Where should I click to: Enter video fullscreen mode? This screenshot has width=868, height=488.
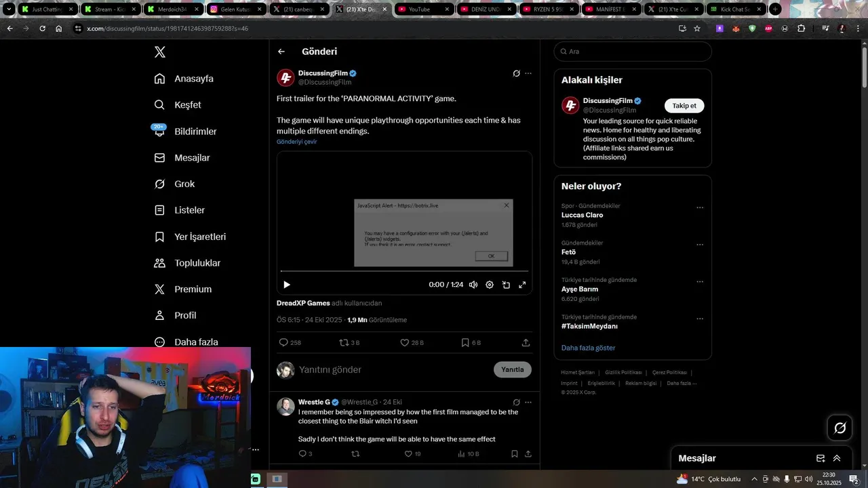pos(522,285)
